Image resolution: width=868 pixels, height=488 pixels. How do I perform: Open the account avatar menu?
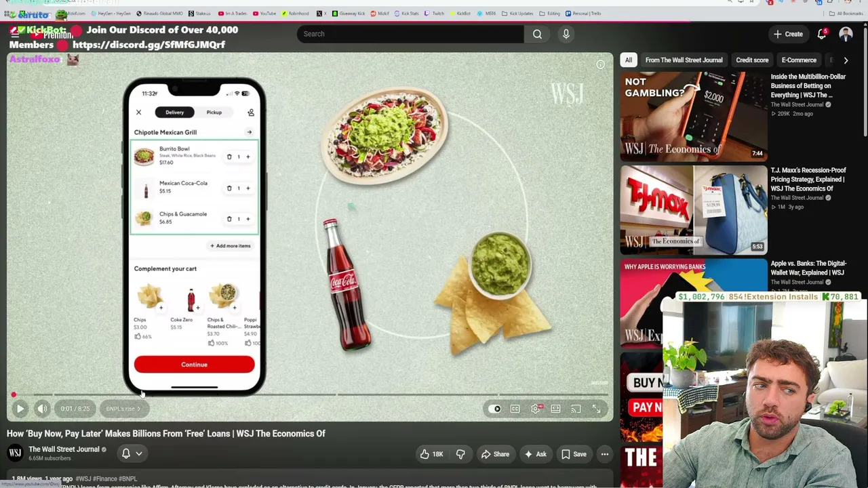click(x=846, y=34)
